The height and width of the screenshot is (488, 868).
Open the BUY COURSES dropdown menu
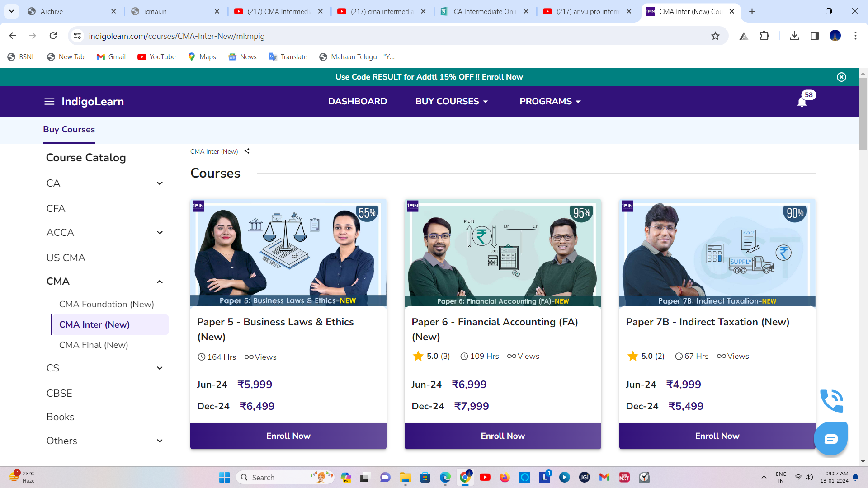(451, 102)
